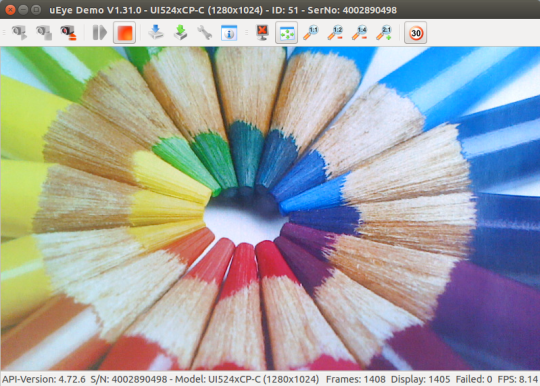The image size is (540, 386).
Task: Click the open camera stopped icon
Action: point(44,33)
